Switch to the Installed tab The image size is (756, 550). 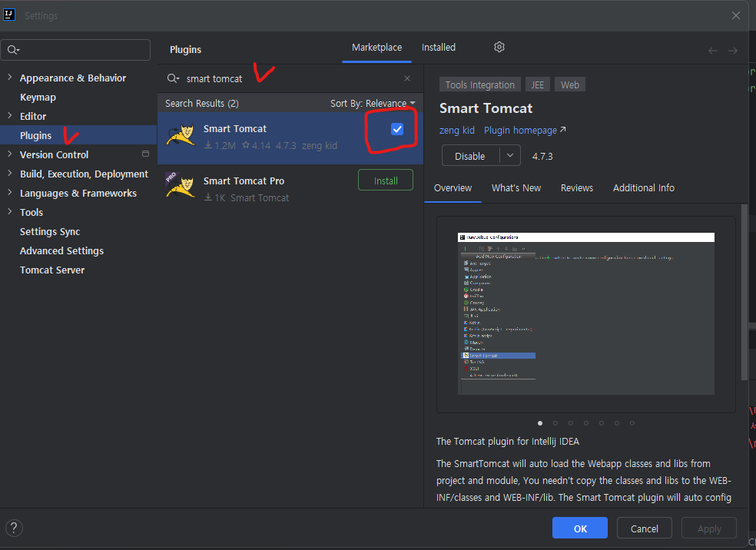[x=438, y=47]
